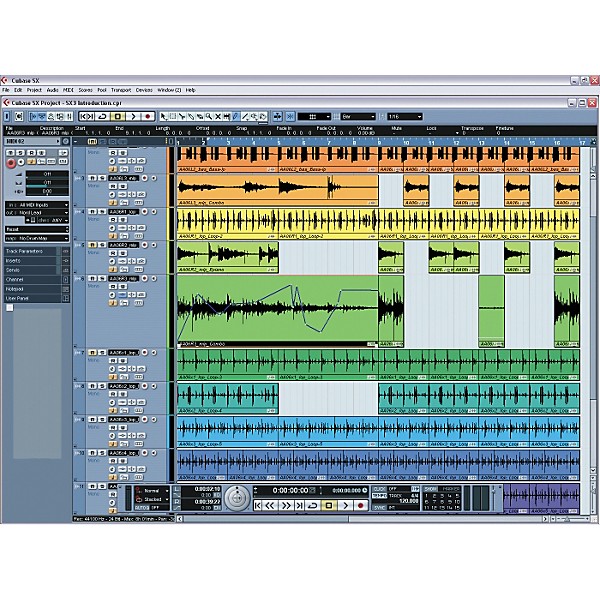Select the Play speaker tool

tap(254, 116)
